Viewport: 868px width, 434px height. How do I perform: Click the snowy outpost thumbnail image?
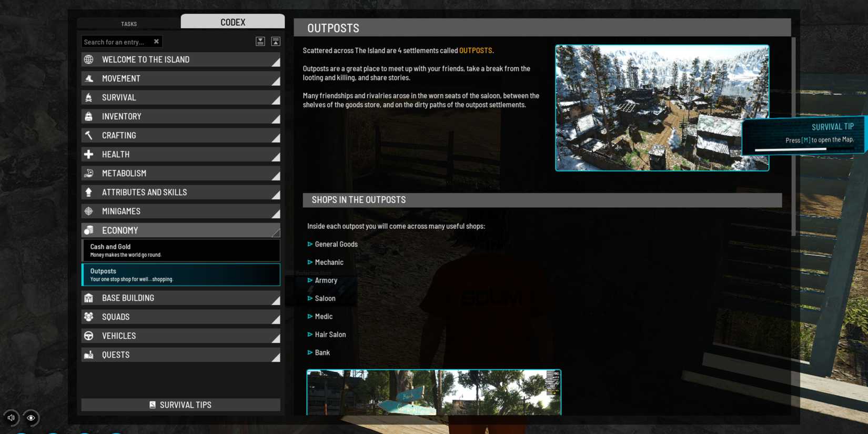662,108
